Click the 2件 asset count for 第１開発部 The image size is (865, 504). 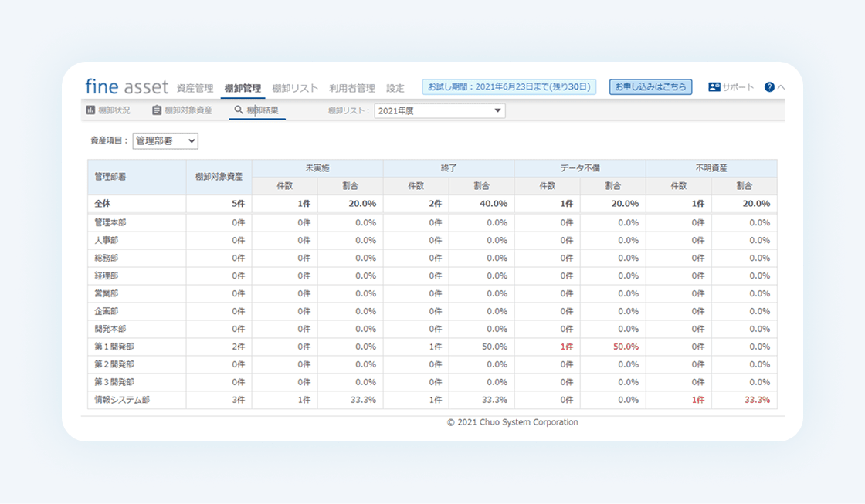pos(238,347)
